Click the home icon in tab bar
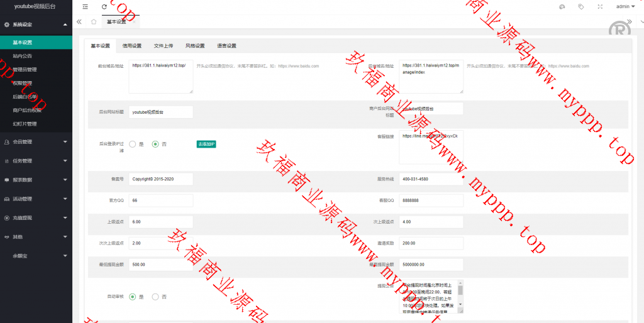644x323 pixels. [94, 22]
